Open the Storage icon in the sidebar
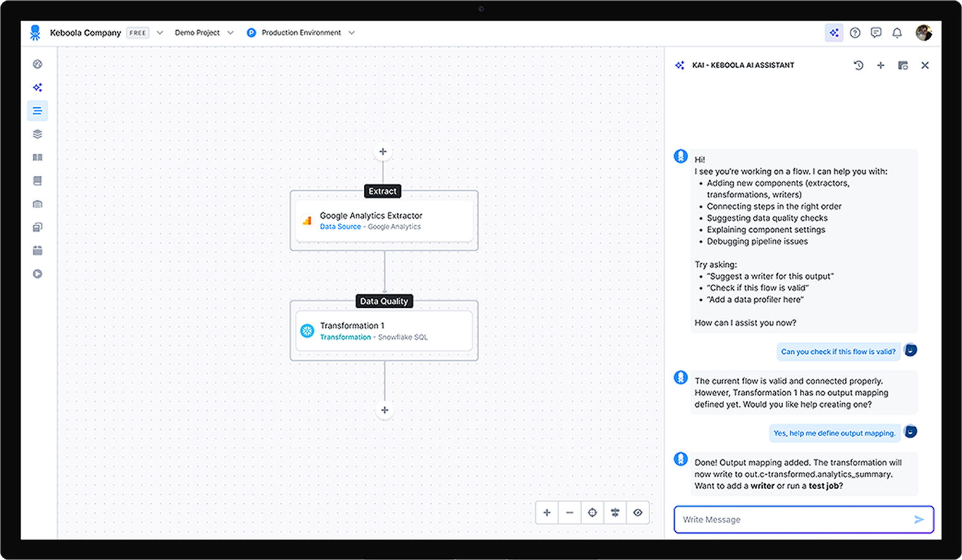The height and width of the screenshot is (560, 962). click(x=38, y=181)
